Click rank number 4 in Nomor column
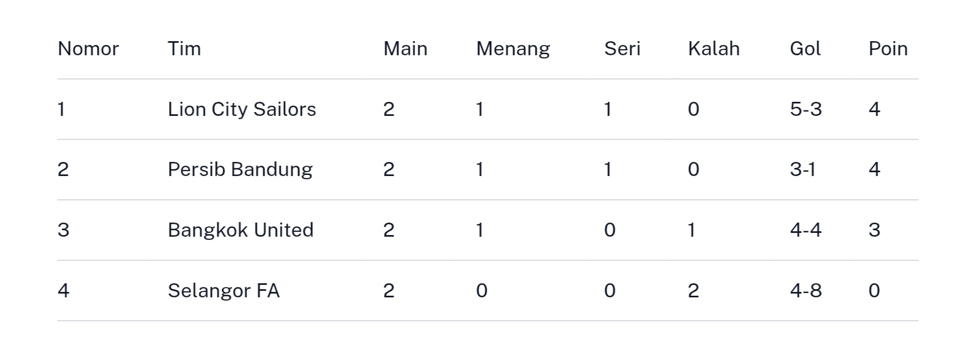This screenshot has width=980, height=358. point(63,291)
